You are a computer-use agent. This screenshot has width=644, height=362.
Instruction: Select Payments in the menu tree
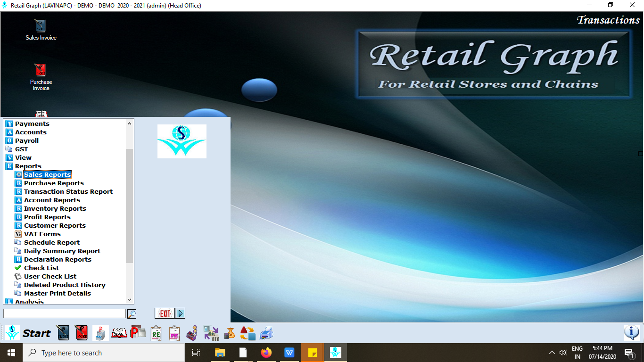32,123
